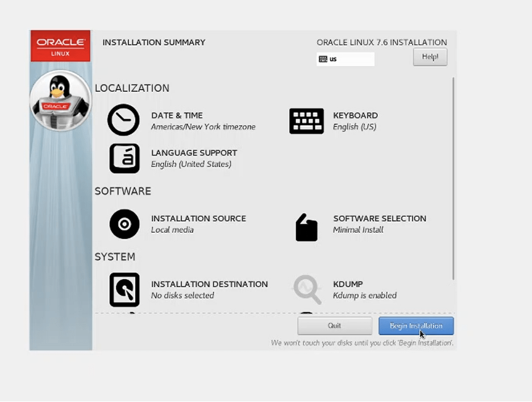Viewport: 532px width, 402px height.
Task: Open INSTALLATION DESTINATION No disks selected
Action: tap(209, 290)
